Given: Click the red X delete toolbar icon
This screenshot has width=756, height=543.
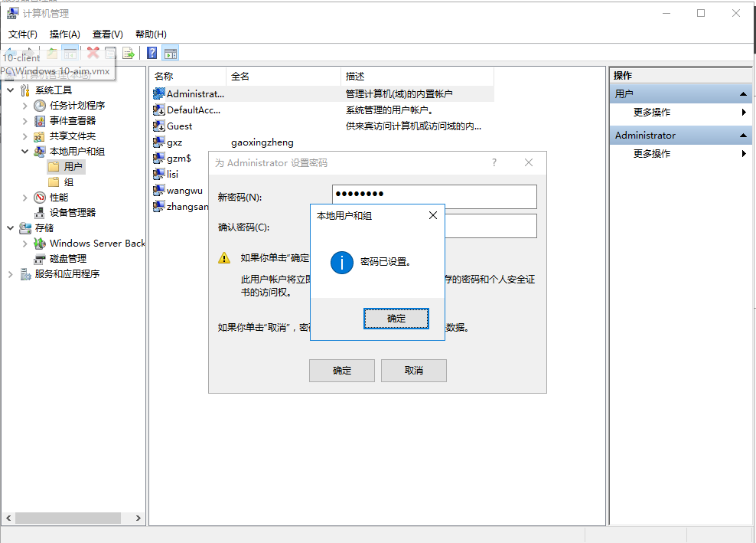Looking at the screenshot, I should [93, 53].
